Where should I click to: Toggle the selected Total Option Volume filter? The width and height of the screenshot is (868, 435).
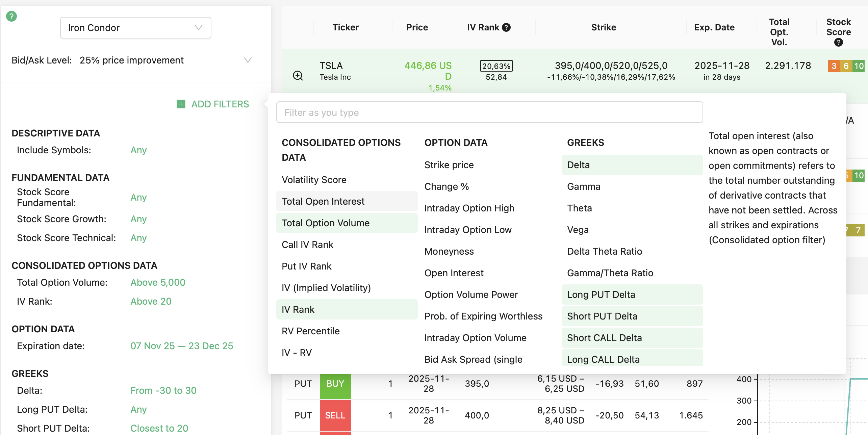(325, 223)
